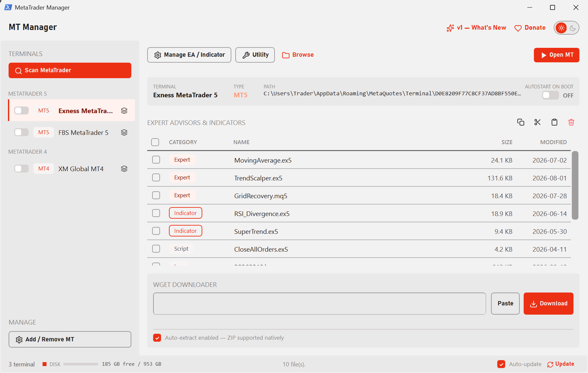
Task: Check SuperTrend.ex5 checkbox
Action: [156, 231]
